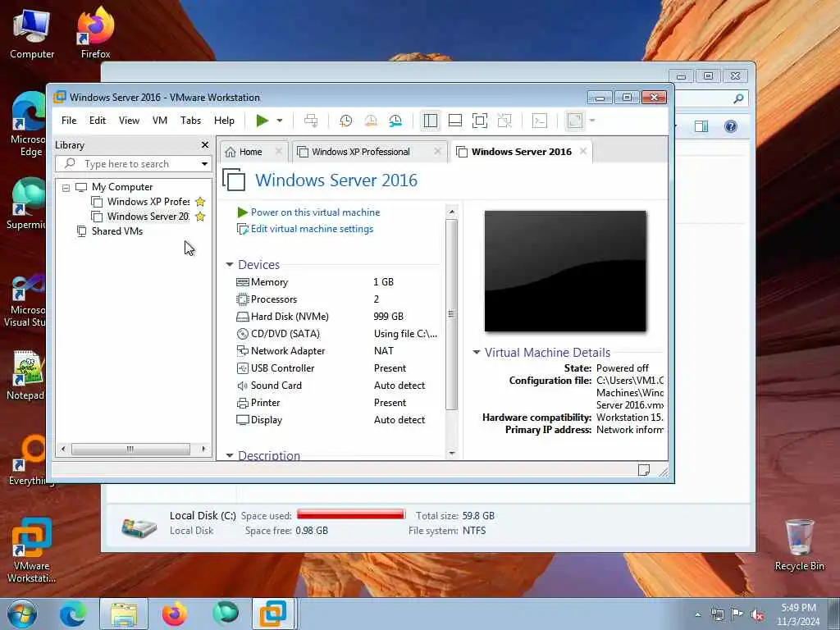The width and height of the screenshot is (840, 630).
Task: Close the Library panel
Action: tap(204, 144)
